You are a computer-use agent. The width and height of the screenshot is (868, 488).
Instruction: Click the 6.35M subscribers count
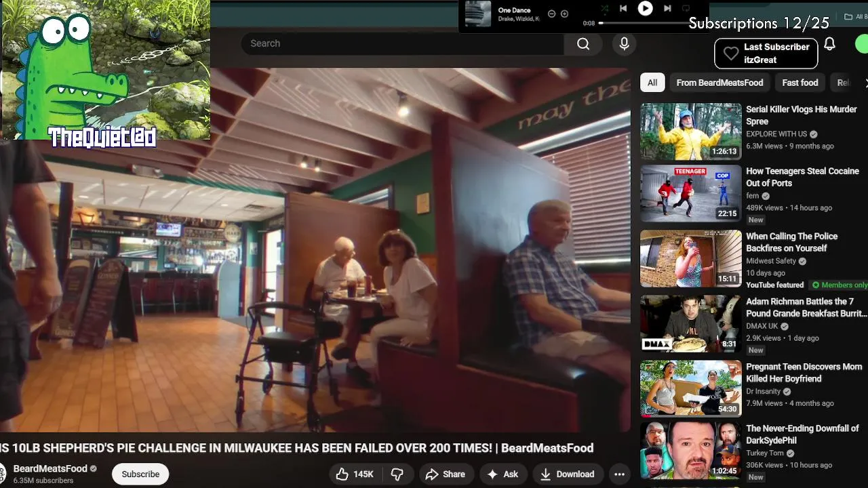(43, 481)
